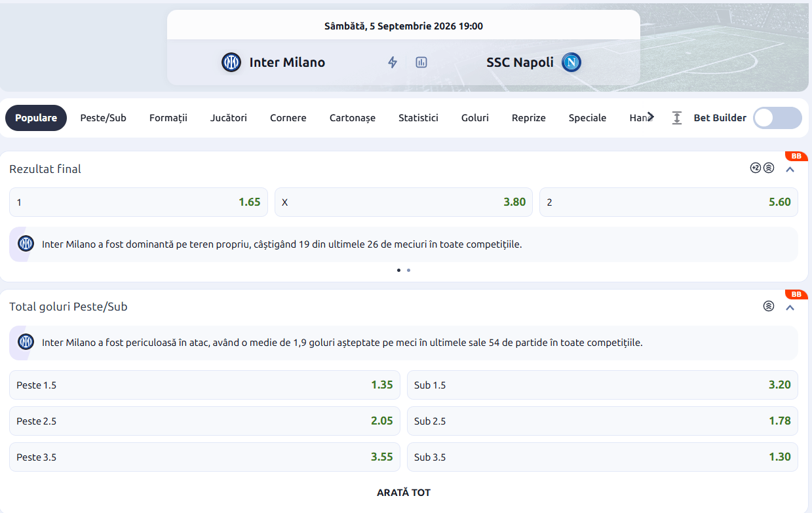This screenshot has height=513, width=812.
Task: Open the Formații tab
Action: (168, 118)
